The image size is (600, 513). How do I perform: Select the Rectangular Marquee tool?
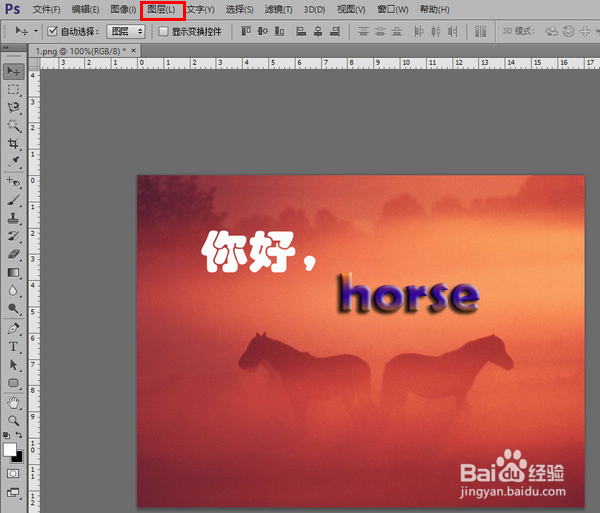click(x=13, y=90)
